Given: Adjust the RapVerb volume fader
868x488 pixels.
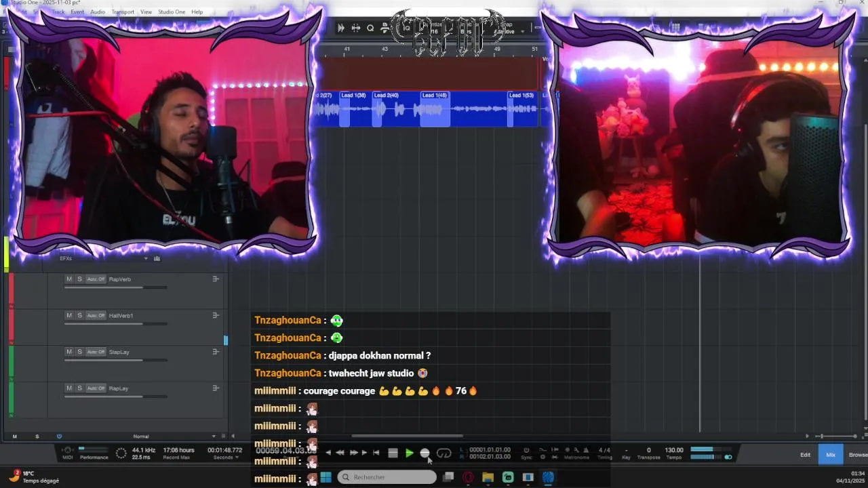Looking at the screenshot, I should pyautogui.click(x=115, y=287).
